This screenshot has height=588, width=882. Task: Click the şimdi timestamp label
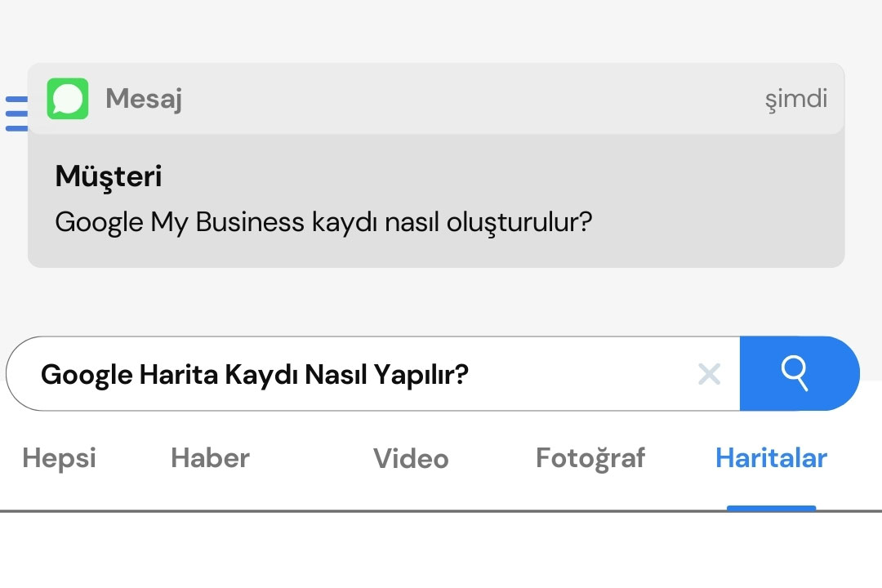tap(796, 98)
